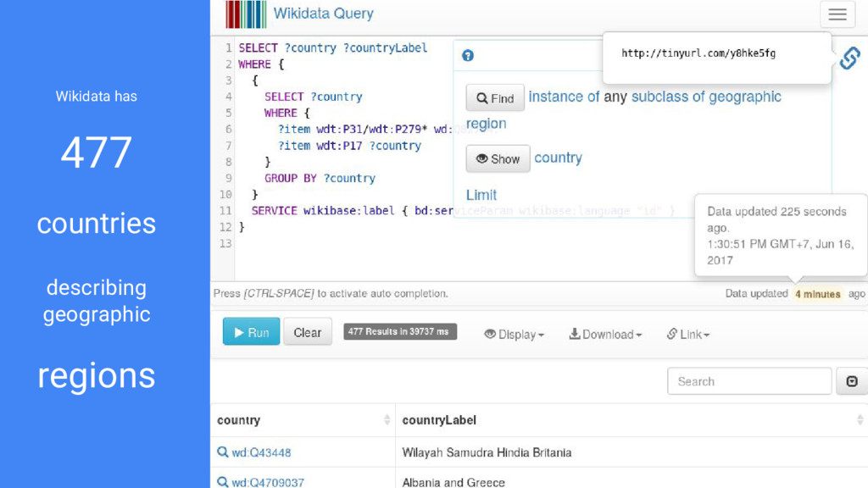This screenshot has height=488, width=868.
Task: Click 'Albania and Greece' cell
Action: click(453, 482)
